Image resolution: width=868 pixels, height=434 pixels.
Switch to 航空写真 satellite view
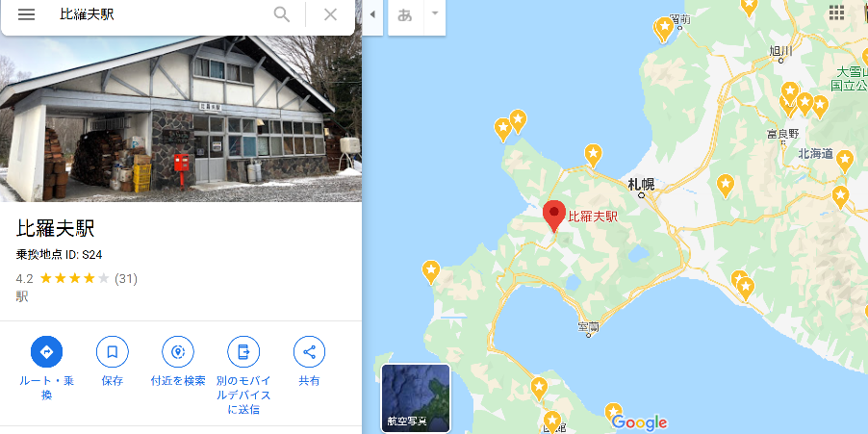click(x=416, y=398)
